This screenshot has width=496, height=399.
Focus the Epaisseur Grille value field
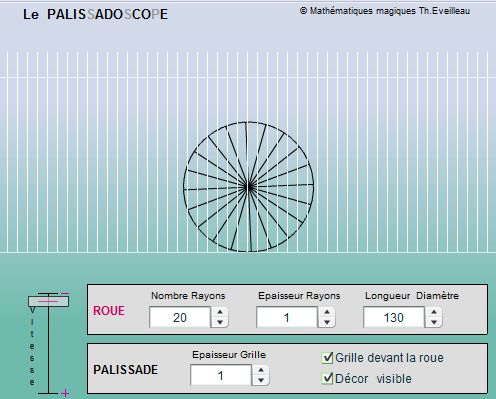click(221, 375)
